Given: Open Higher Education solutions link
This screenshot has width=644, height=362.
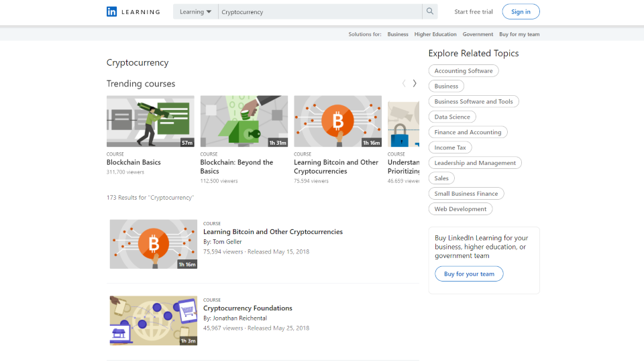Looking at the screenshot, I should [435, 34].
